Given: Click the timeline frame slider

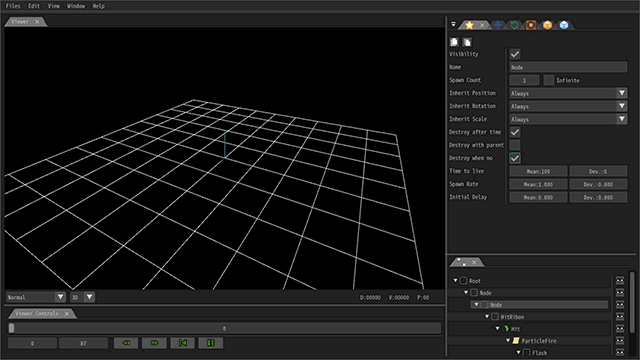Looking at the screenshot, I should pyautogui.click(x=224, y=328).
